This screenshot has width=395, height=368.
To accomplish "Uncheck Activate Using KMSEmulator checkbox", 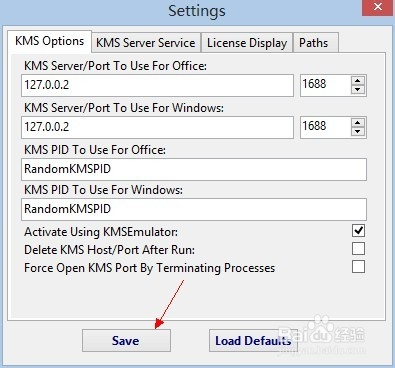I will coord(358,231).
